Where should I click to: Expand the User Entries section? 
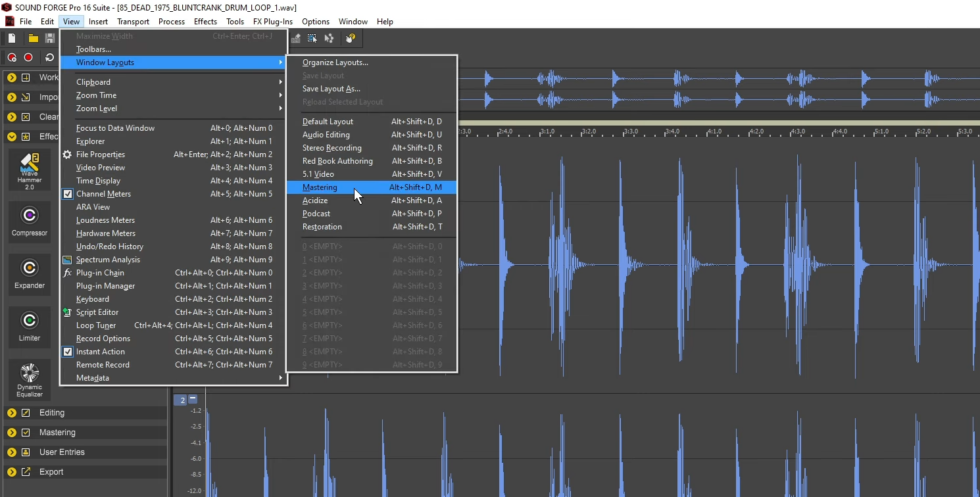(12, 452)
